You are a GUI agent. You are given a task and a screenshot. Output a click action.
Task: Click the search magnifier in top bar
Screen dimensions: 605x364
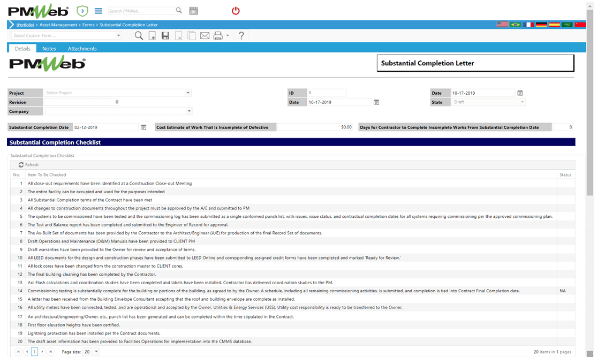tap(179, 10)
